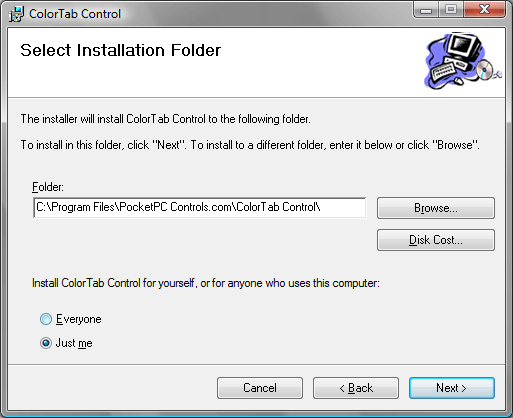Proceed with the Next button
This screenshot has height=418, width=513.
(x=452, y=388)
